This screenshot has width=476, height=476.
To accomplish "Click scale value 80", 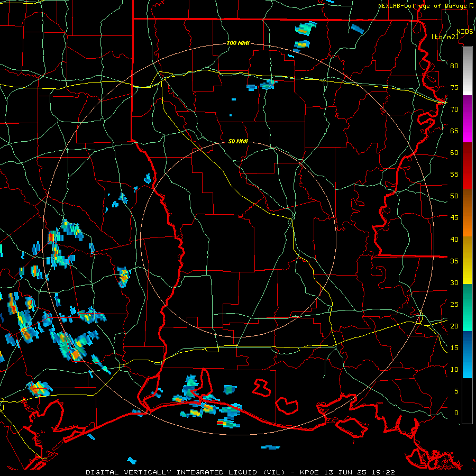I will pos(454,66).
